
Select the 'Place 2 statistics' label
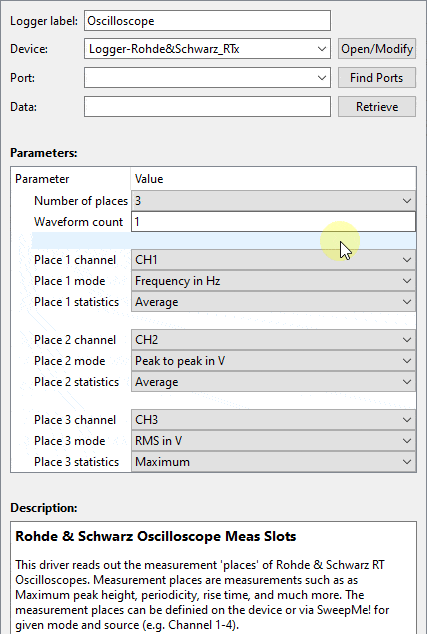(76, 382)
